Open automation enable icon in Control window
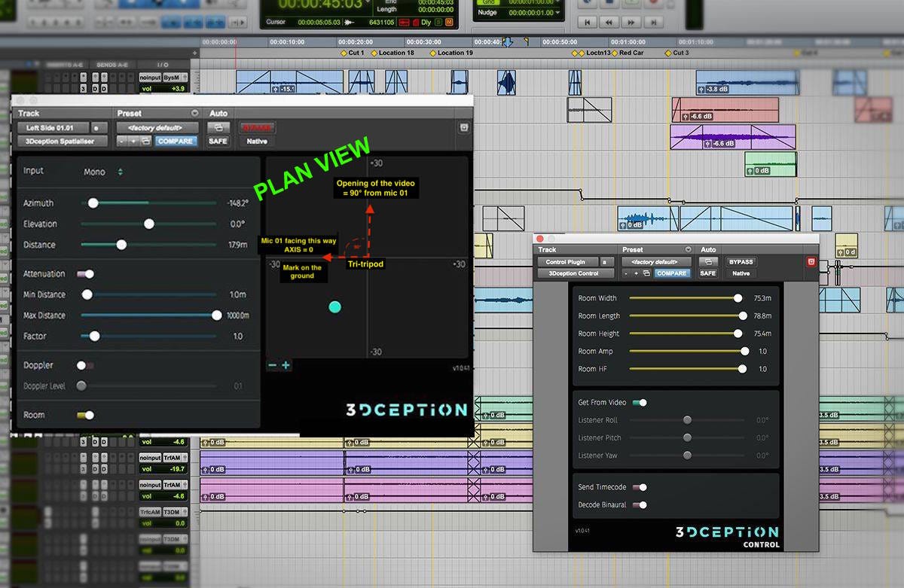This screenshot has width=904, height=588. [x=707, y=262]
